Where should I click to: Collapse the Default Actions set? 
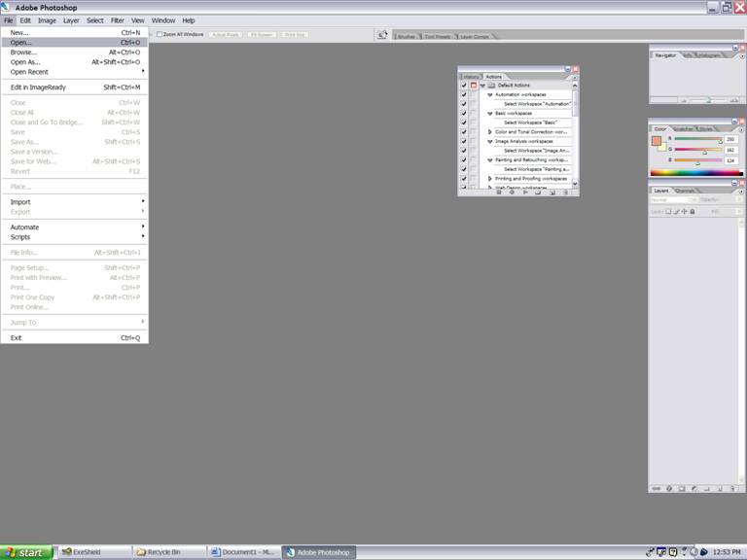tap(482, 86)
